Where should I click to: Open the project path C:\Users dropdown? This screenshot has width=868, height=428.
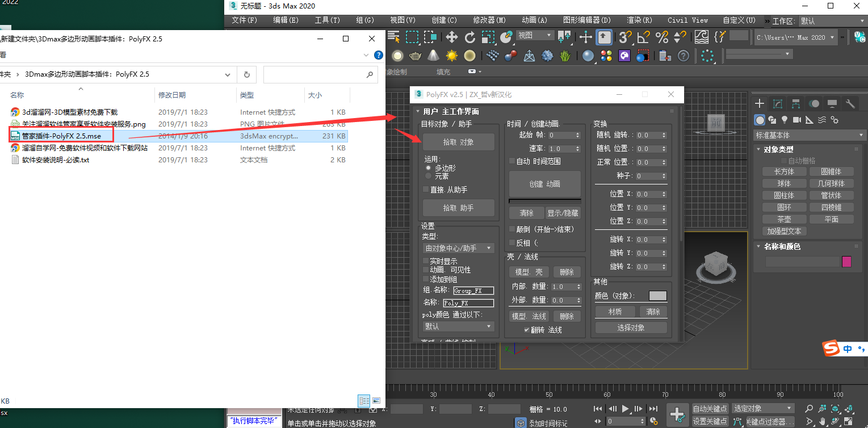point(796,37)
